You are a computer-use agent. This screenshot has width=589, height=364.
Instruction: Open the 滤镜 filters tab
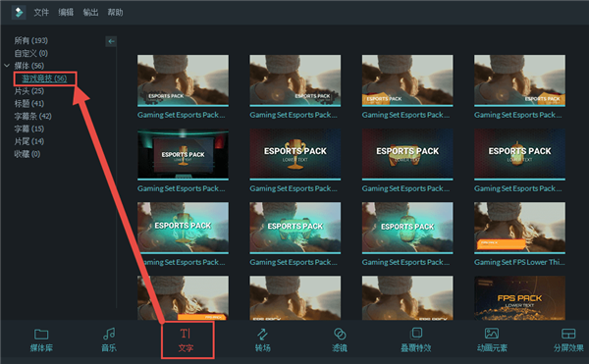(340, 340)
